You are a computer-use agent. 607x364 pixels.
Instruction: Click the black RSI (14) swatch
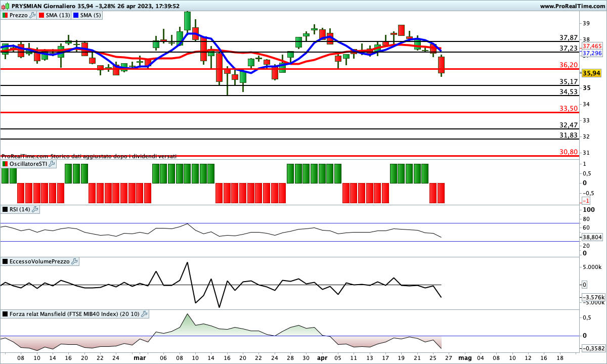click(x=5, y=209)
